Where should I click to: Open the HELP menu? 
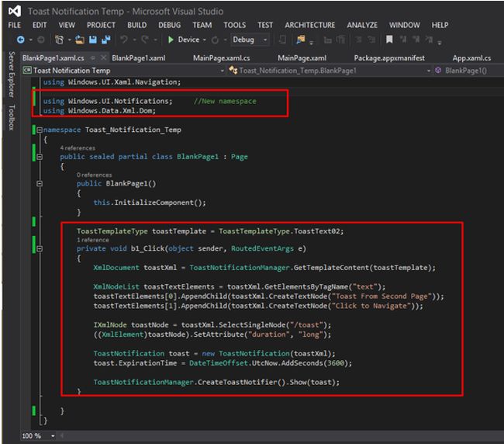pyautogui.click(x=440, y=25)
